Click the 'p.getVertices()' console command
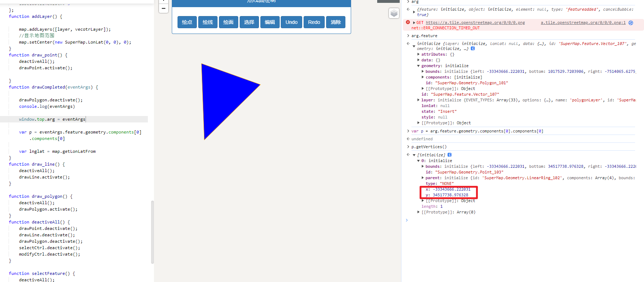This screenshot has height=282, width=644. 429,147
